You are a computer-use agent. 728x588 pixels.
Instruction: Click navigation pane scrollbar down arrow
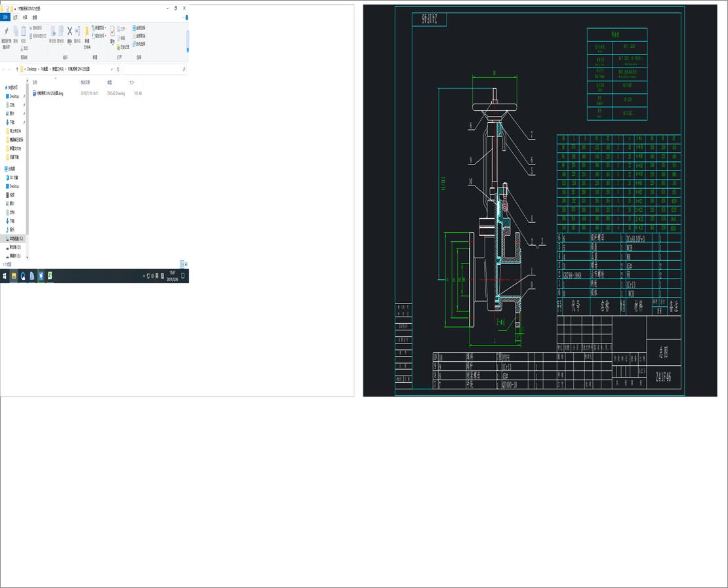point(27,258)
